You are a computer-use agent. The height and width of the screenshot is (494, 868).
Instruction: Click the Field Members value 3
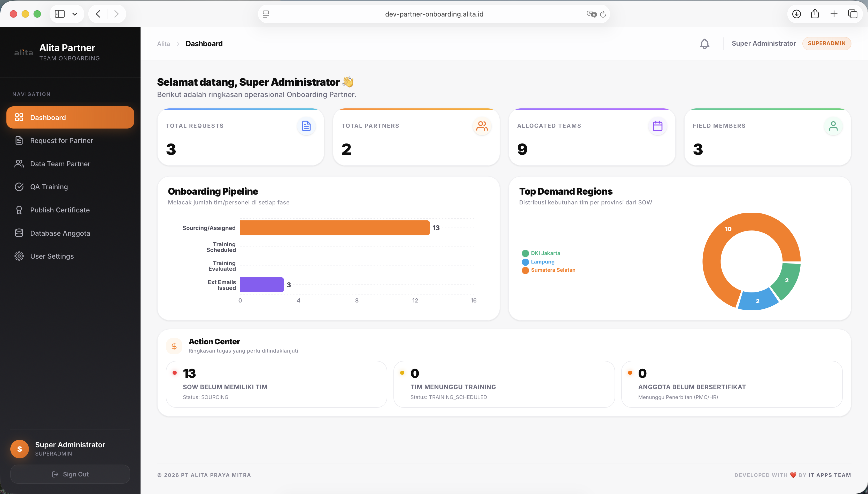point(698,149)
